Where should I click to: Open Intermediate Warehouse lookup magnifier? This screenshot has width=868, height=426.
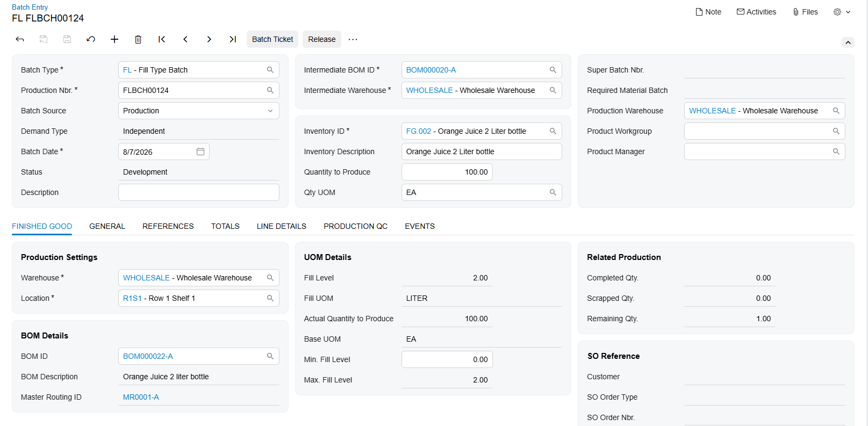pos(553,90)
